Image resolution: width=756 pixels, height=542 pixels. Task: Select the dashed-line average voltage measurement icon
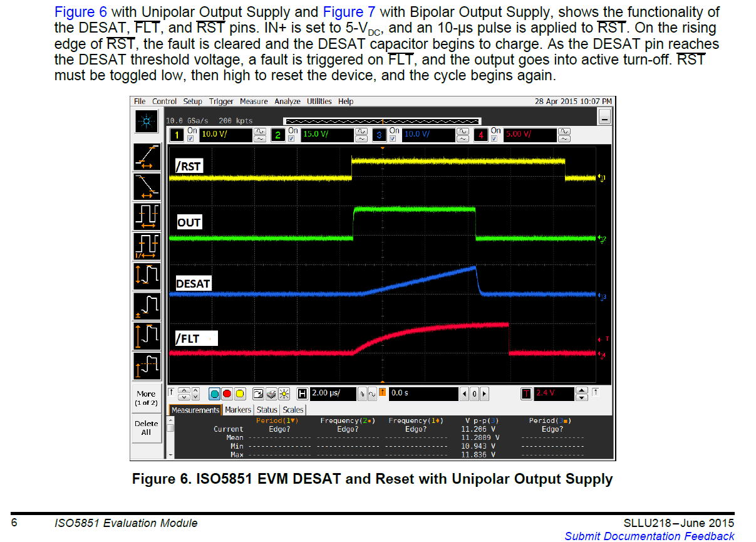(x=147, y=365)
